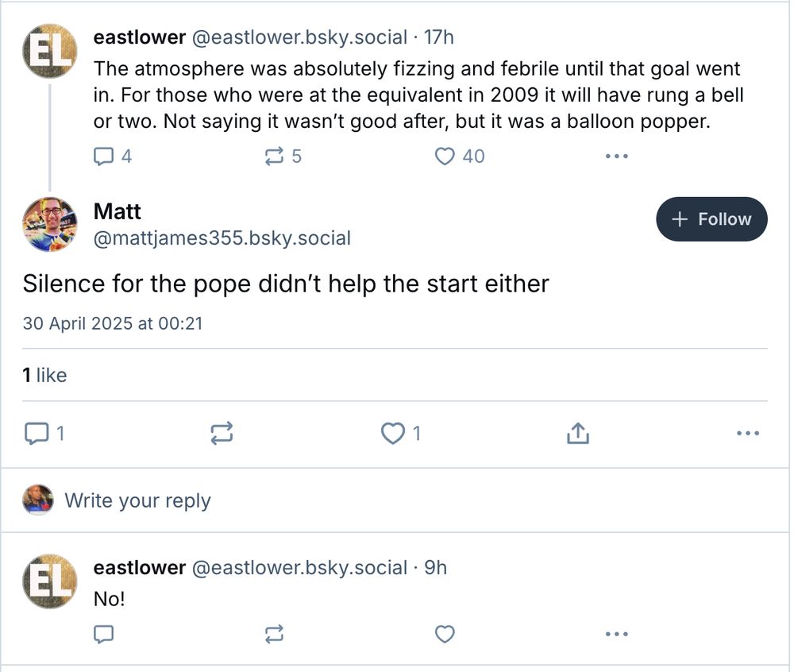Share Matt's post via share icon
The image size is (794, 672).
pyautogui.click(x=577, y=434)
